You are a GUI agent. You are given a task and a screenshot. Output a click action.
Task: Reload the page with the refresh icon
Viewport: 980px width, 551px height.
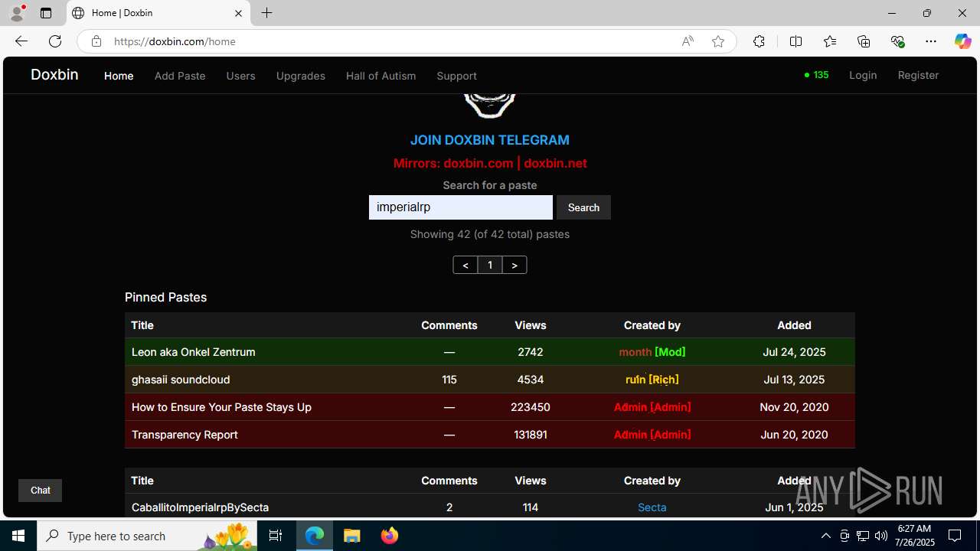55,41
